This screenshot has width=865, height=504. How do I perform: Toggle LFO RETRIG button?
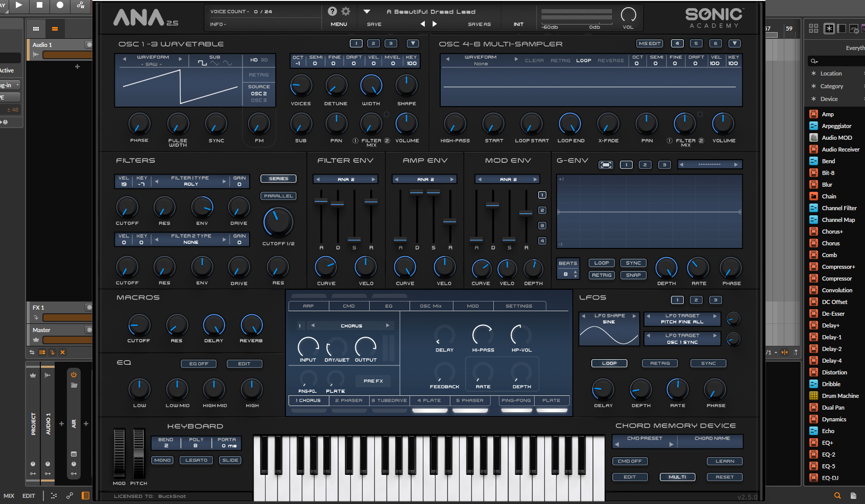click(660, 363)
